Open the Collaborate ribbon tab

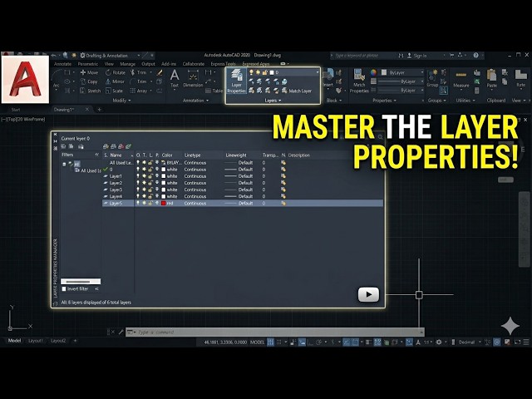click(x=194, y=64)
